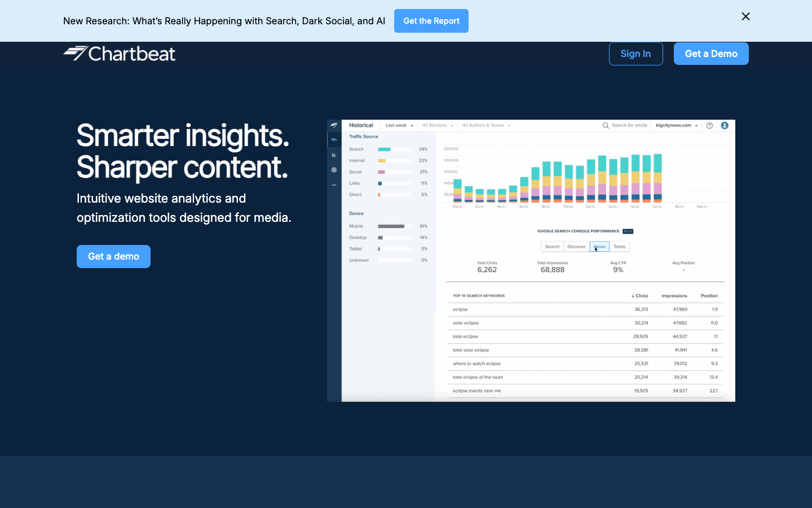Switch to the Search tab in Search Console

click(x=553, y=247)
